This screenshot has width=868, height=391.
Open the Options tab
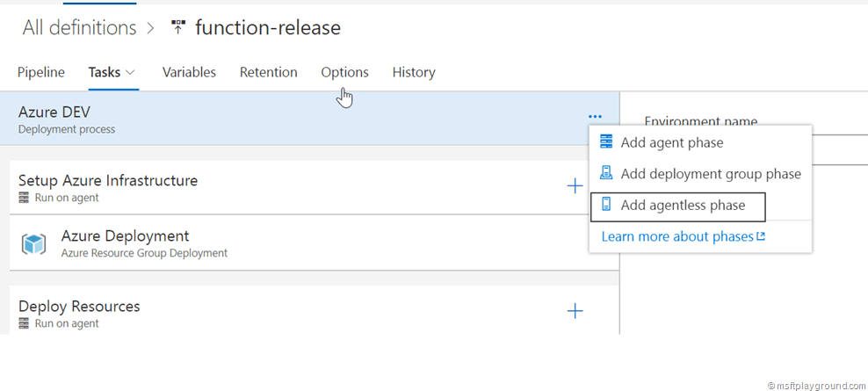tap(345, 73)
